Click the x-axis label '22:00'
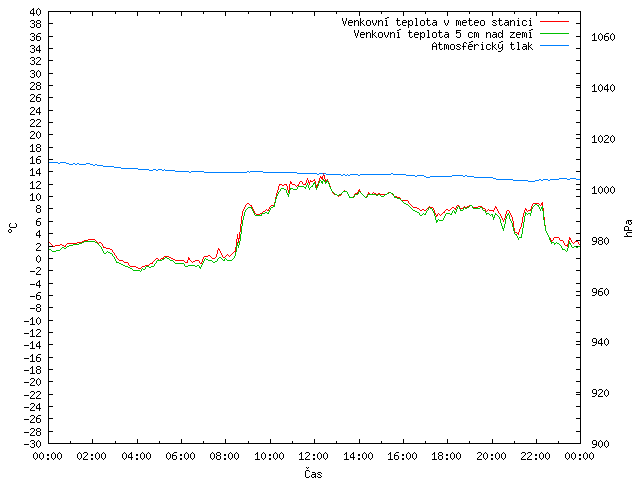This screenshot has width=640, height=480. point(536,456)
